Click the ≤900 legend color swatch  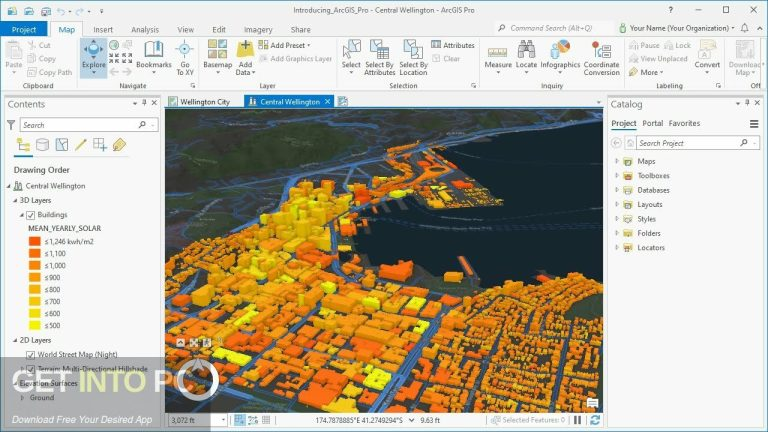point(34,277)
